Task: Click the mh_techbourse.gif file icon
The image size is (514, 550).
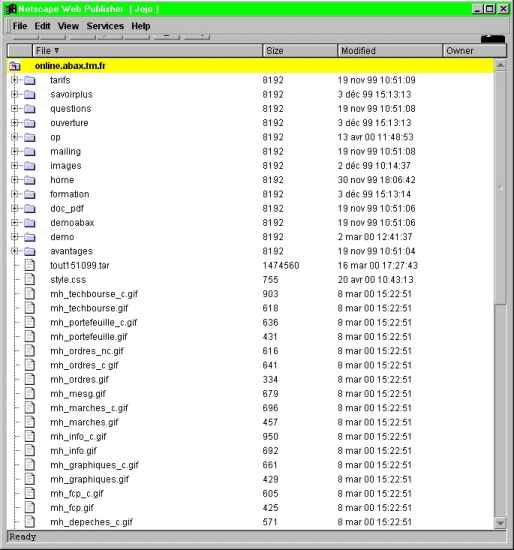Action: 30,308
